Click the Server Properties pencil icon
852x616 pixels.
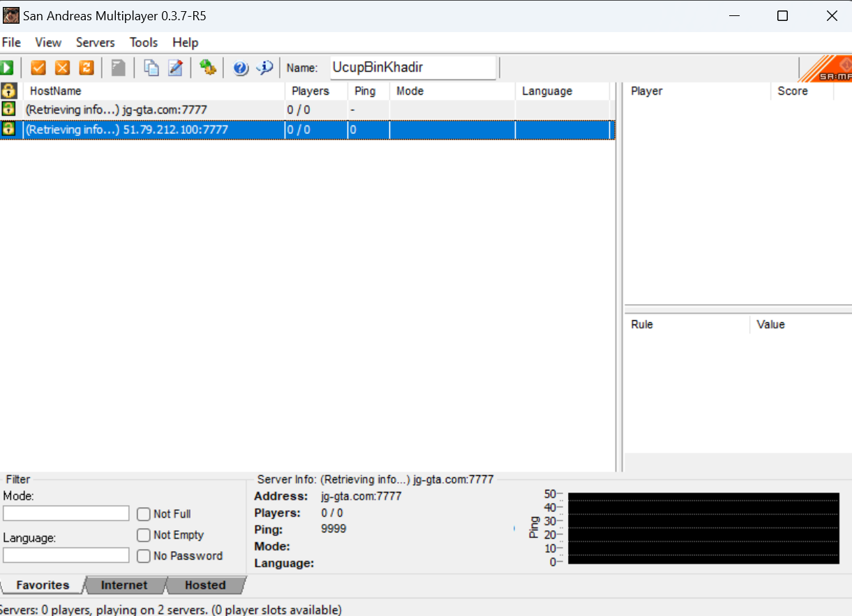[175, 68]
